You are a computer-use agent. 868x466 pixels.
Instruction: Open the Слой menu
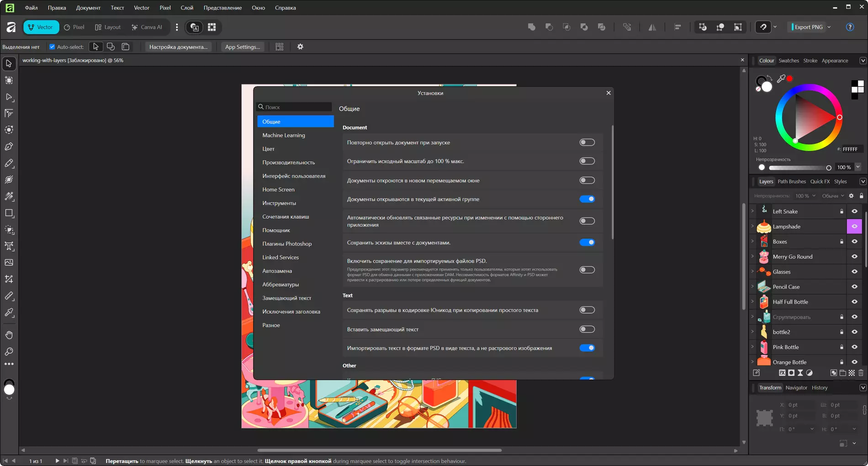coord(186,8)
